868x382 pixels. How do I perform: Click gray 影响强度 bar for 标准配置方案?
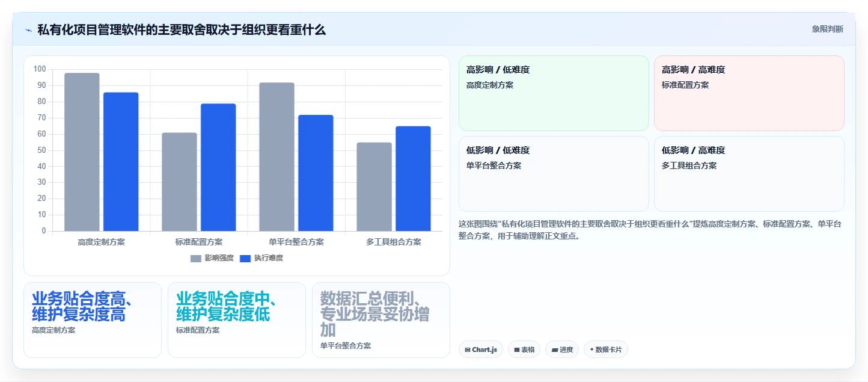coord(179,182)
